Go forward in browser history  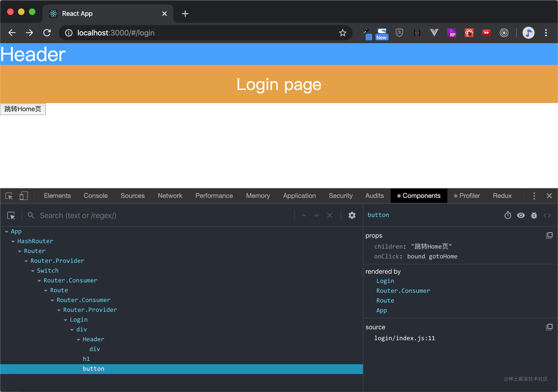(x=29, y=33)
